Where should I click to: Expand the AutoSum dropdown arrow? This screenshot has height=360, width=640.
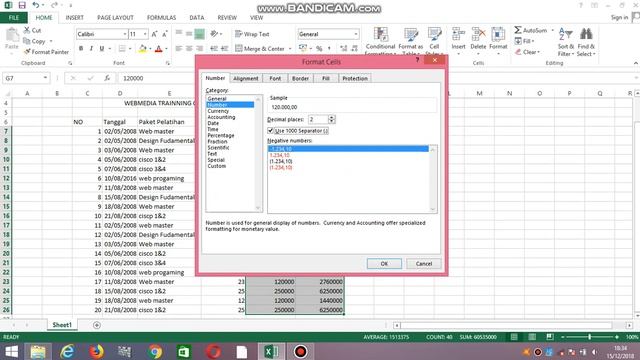(552, 30)
